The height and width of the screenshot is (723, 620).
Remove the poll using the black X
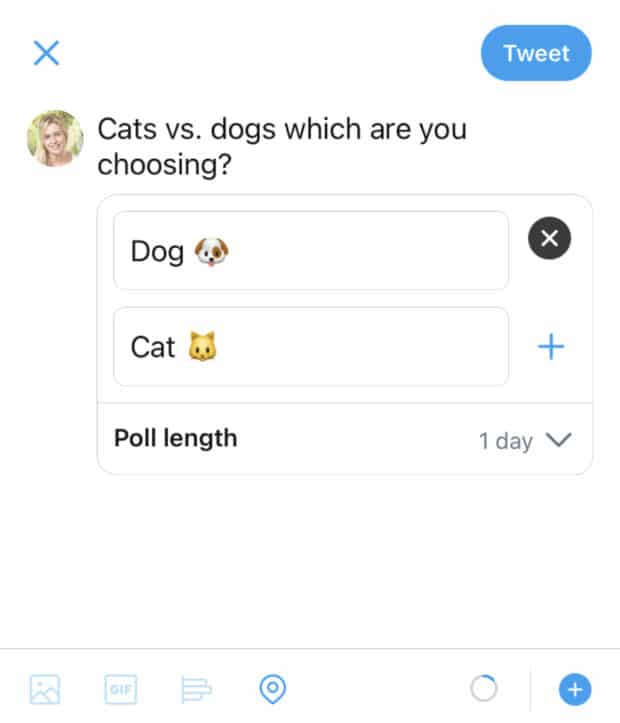549,239
